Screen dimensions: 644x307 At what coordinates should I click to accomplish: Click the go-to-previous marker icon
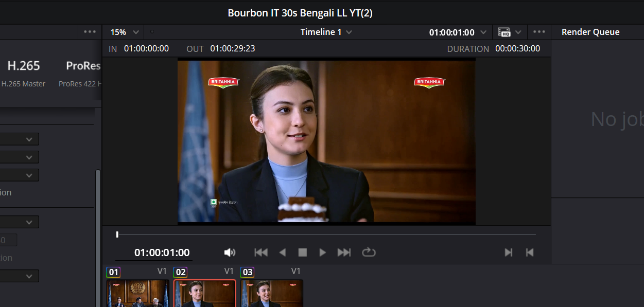(x=529, y=252)
